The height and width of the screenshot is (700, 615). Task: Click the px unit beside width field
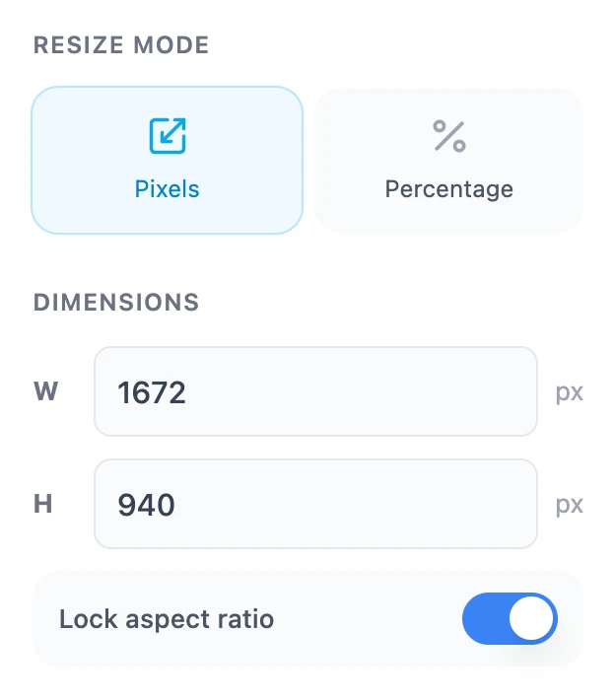(569, 393)
